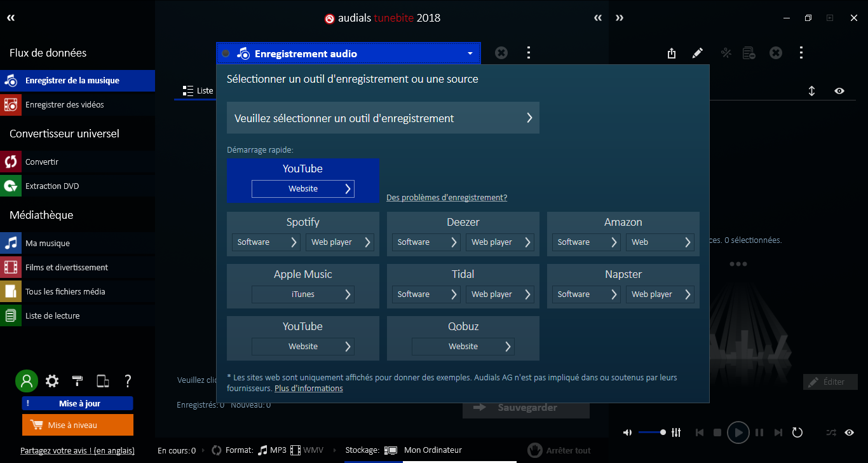Toggle repeat playback icon
868x463 pixels.
(x=797, y=432)
